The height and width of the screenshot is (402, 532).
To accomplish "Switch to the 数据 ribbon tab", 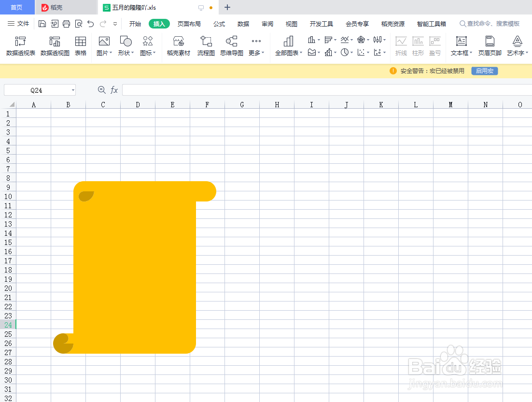I will [x=243, y=24].
